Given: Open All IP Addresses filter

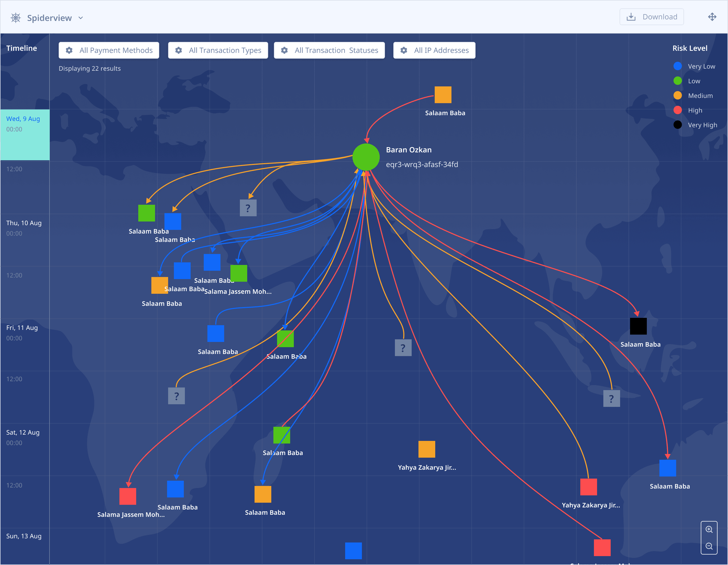Looking at the screenshot, I should pyautogui.click(x=434, y=50).
